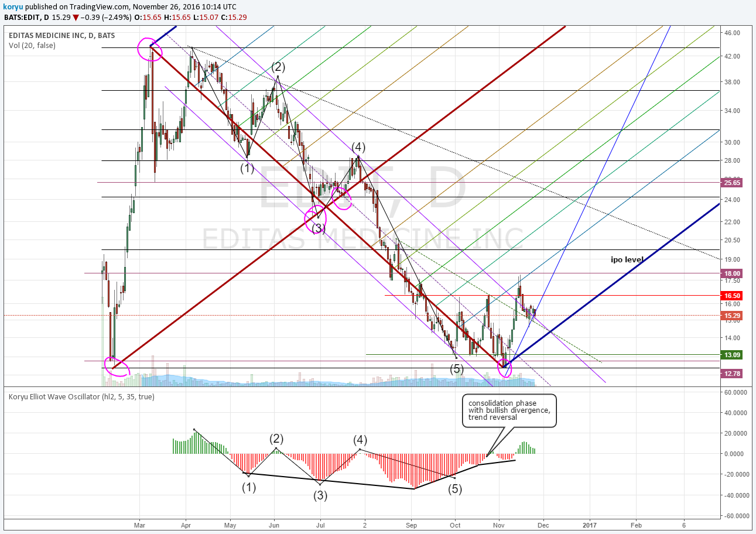Select wave label (5) in oscillator pane

point(455,489)
